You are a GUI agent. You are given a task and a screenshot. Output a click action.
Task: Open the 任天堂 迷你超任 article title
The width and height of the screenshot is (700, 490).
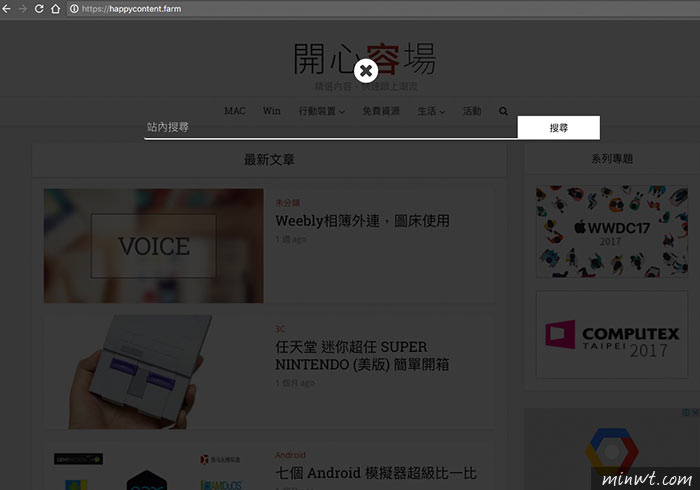(x=362, y=356)
